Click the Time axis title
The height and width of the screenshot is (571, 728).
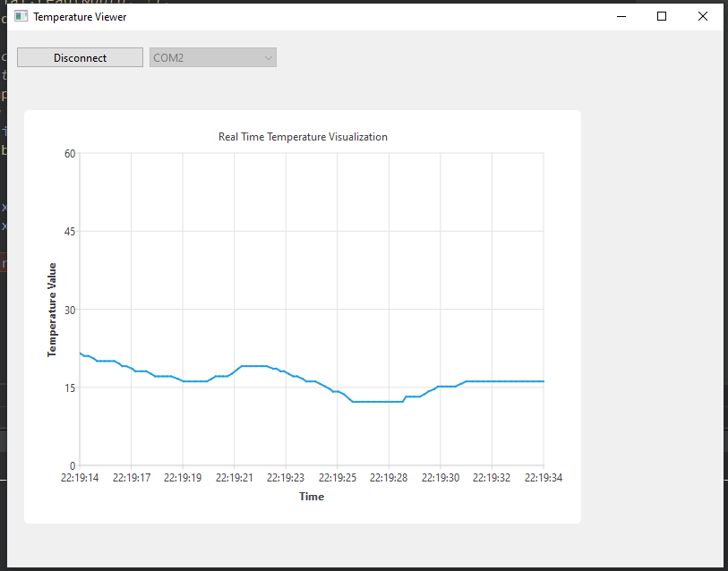click(x=312, y=497)
